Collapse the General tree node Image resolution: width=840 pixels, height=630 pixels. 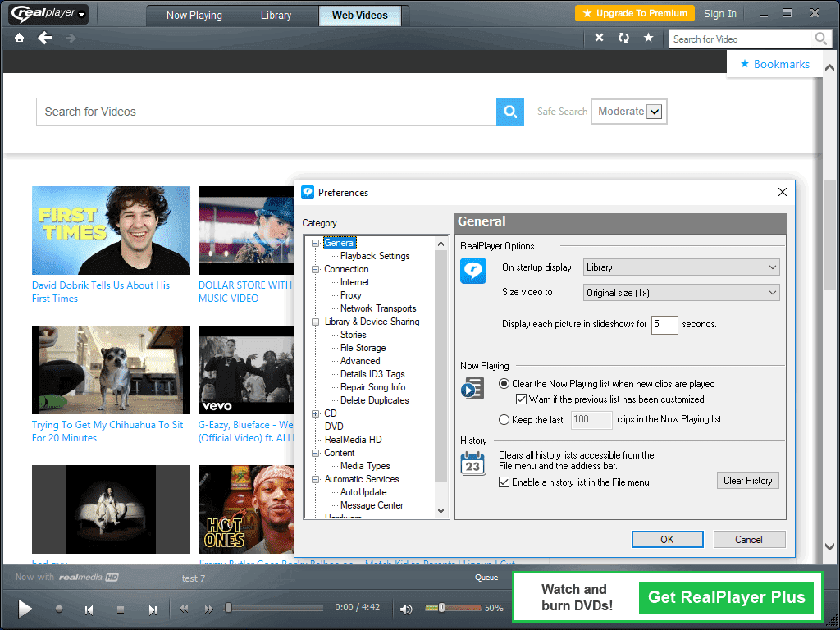(x=316, y=243)
